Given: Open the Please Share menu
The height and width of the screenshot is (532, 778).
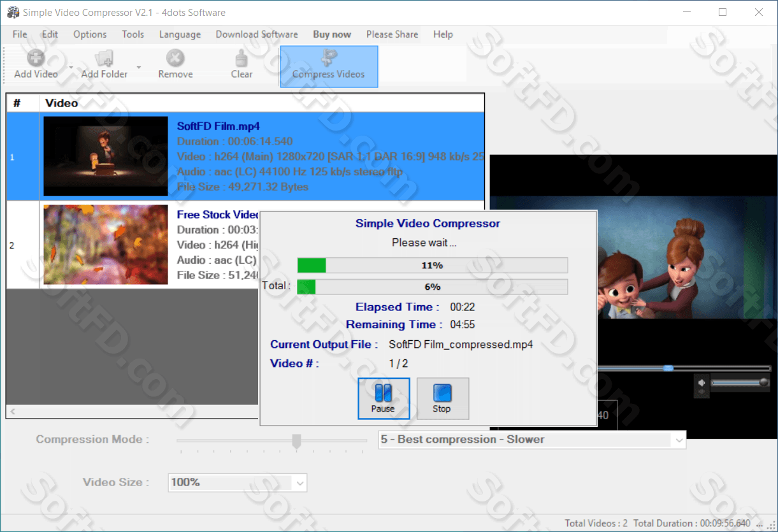Looking at the screenshot, I should pos(393,34).
